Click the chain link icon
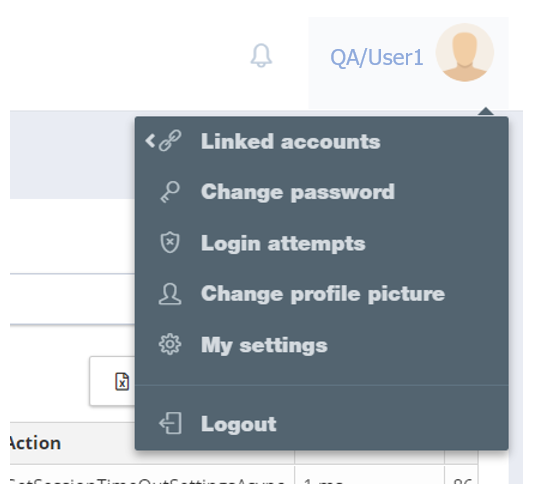This screenshot has height=504, width=544. click(170, 141)
